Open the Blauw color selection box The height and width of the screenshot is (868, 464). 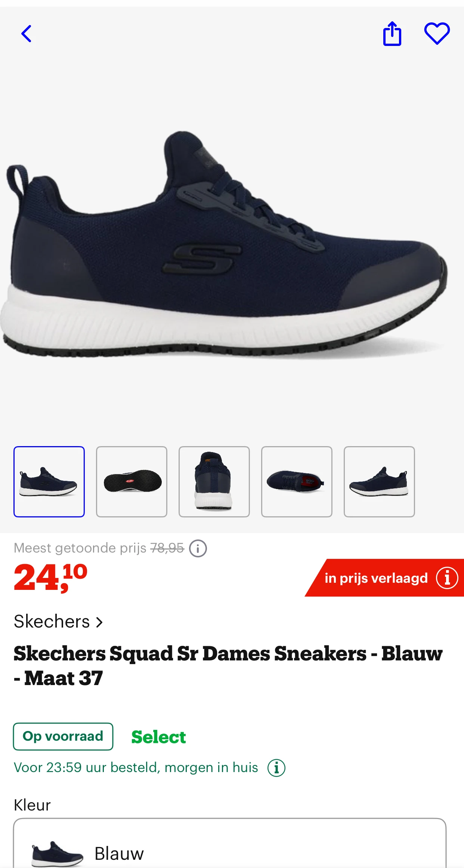tap(230, 844)
